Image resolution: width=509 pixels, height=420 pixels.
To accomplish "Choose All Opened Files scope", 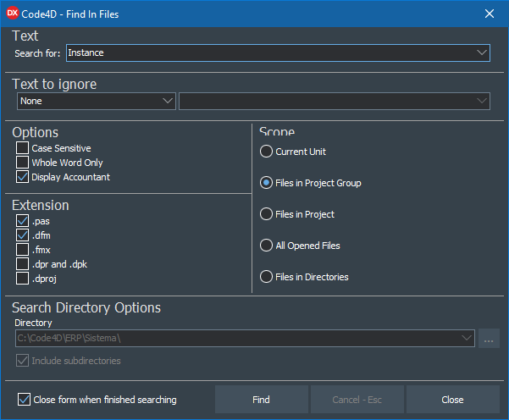I will [x=267, y=246].
